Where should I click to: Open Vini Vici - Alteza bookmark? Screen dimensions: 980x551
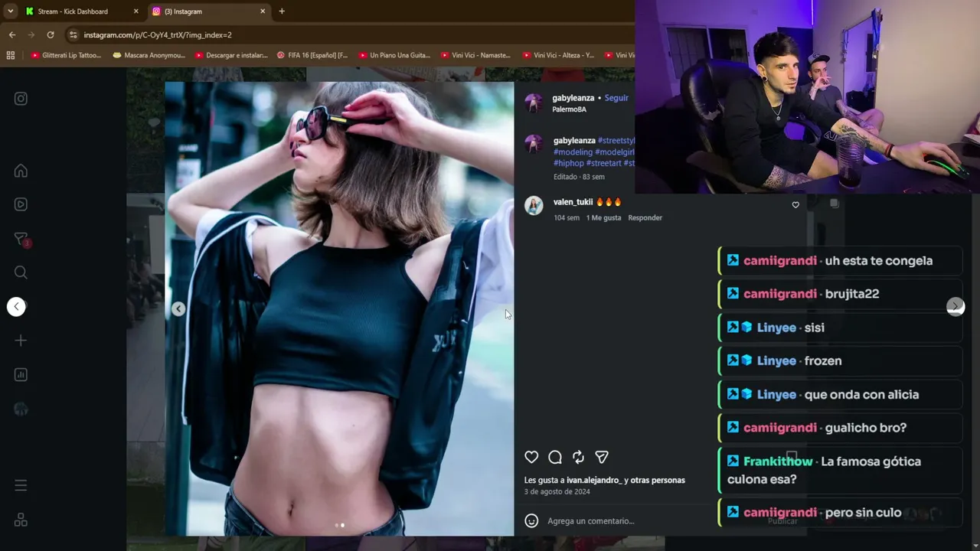[x=557, y=55]
